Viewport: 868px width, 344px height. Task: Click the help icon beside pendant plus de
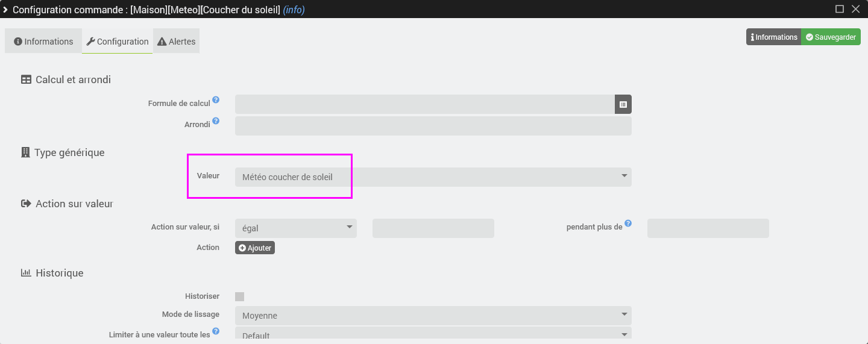[628, 224]
